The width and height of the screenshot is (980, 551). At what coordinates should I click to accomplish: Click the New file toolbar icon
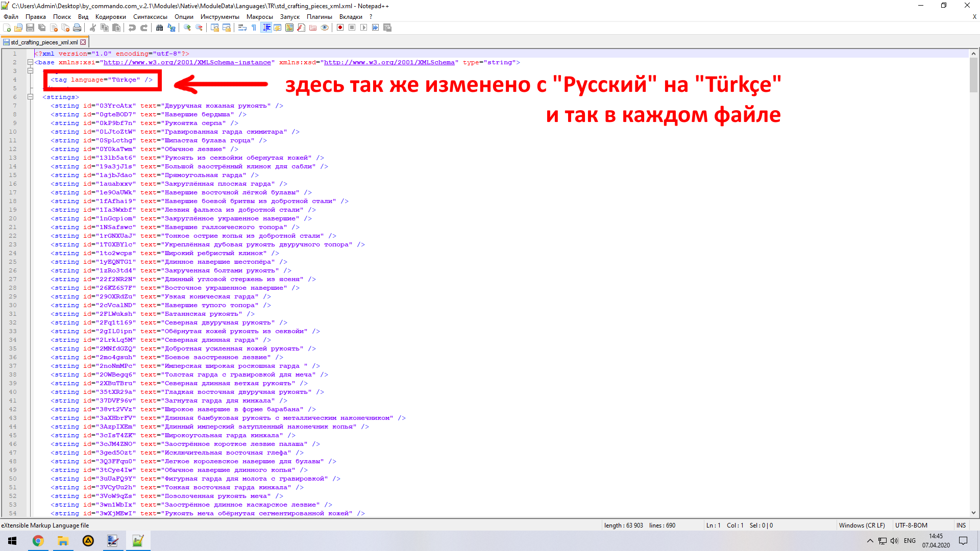[7, 28]
